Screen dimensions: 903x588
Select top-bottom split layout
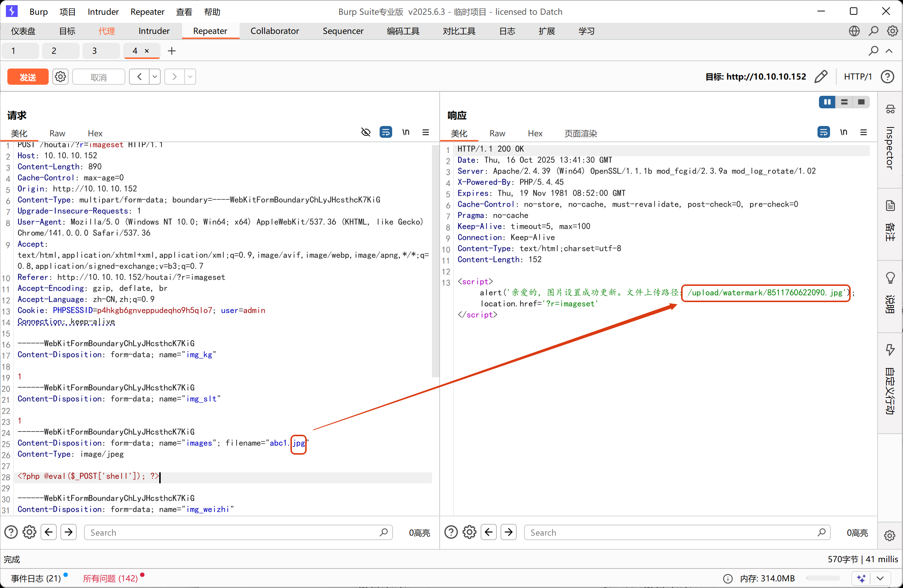pos(844,102)
